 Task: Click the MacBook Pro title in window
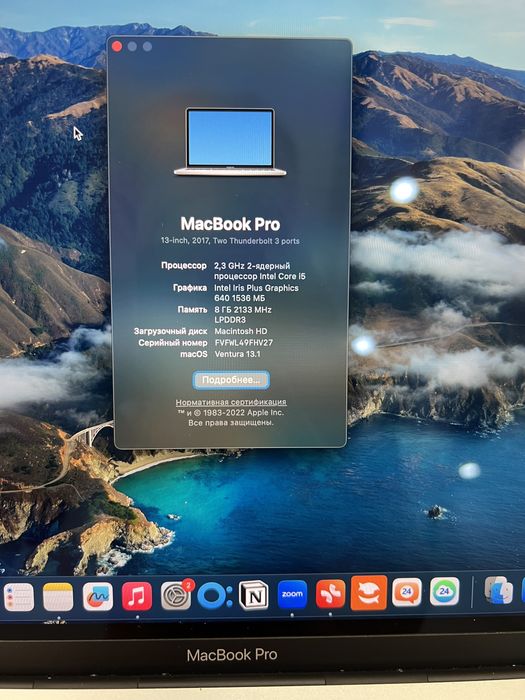(x=230, y=224)
